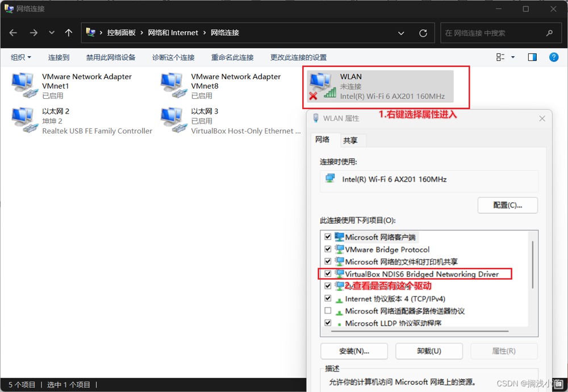568x392 pixels.
Task: Select Internet 协议版本 4 item icon
Action: tap(339, 300)
